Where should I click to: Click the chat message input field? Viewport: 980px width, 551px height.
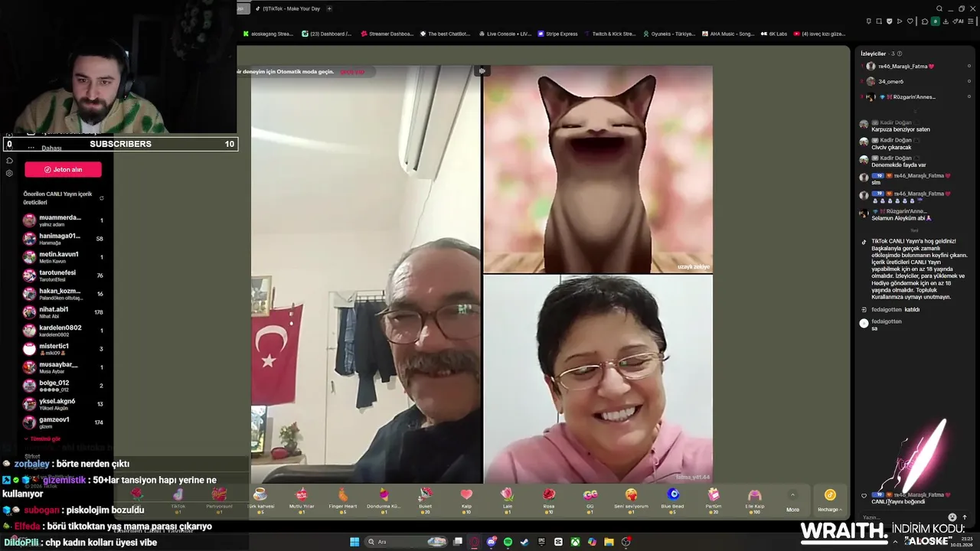[902, 517]
